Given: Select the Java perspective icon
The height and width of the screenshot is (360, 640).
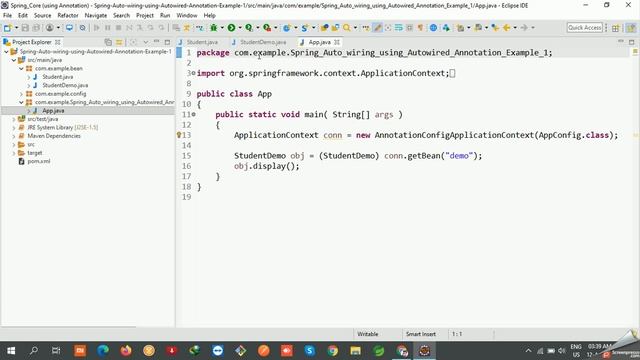Looking at the screenshot, I should click(631, 28).
